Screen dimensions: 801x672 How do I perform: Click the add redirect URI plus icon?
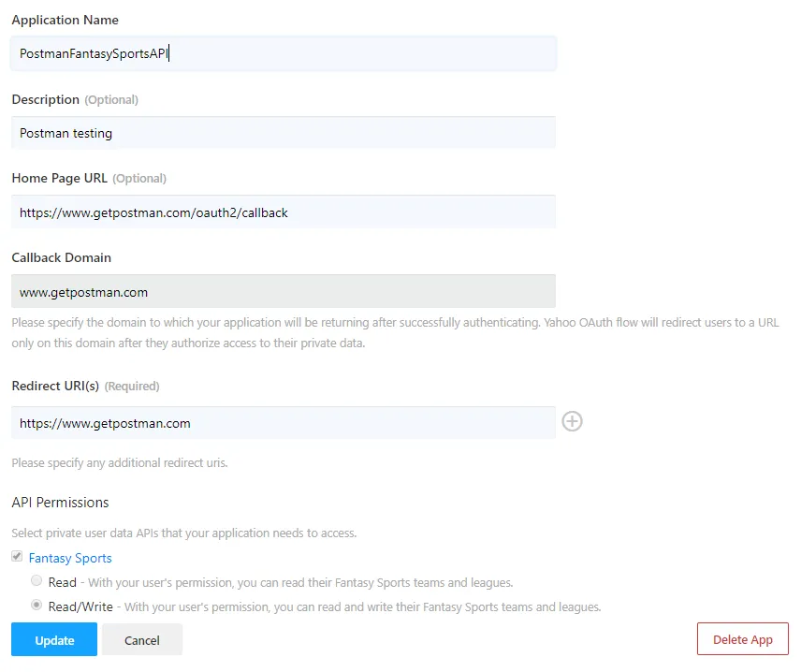click(x=572, y=421)
